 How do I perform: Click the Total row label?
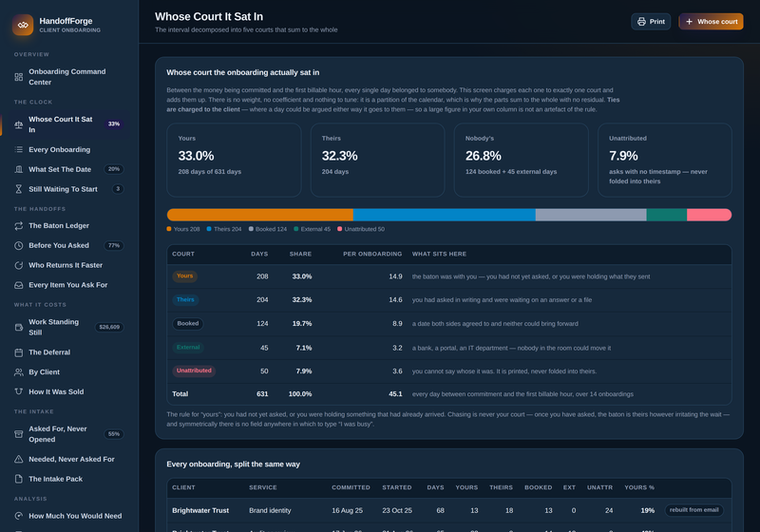(180, 394)
